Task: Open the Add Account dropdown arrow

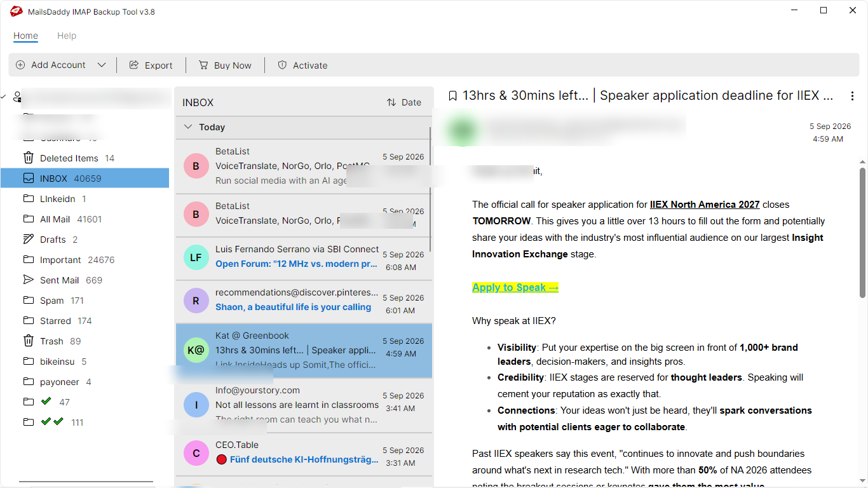Action: click(x=102, y=65)
